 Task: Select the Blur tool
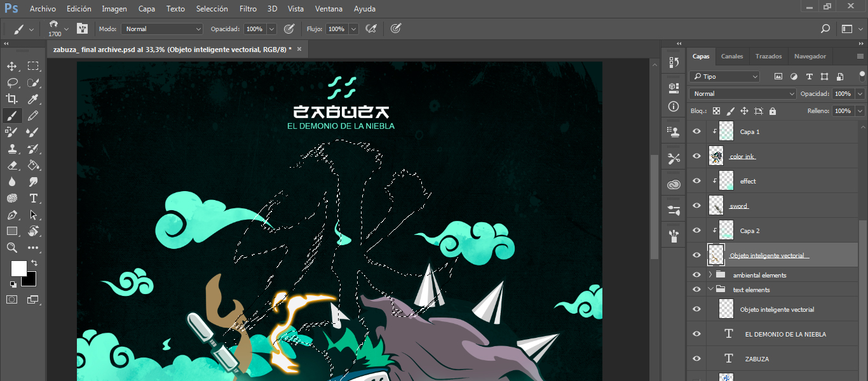[12, 182]
